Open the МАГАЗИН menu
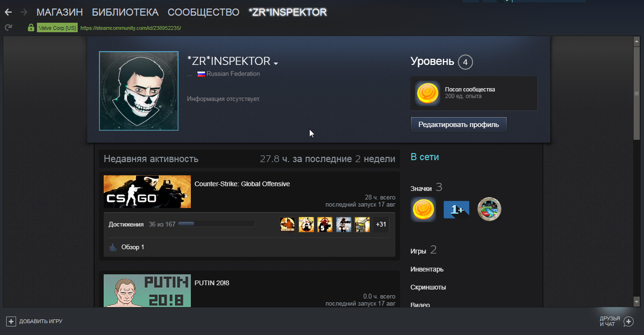Screen dimensions: 644x335 pyautogui.click(x=60, y=12)
